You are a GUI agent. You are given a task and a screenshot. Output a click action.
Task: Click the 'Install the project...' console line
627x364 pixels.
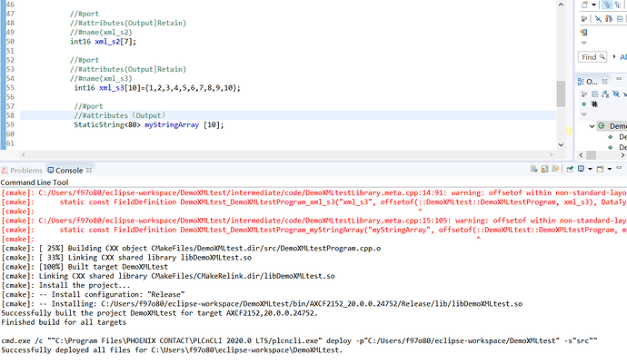(66, 285)
